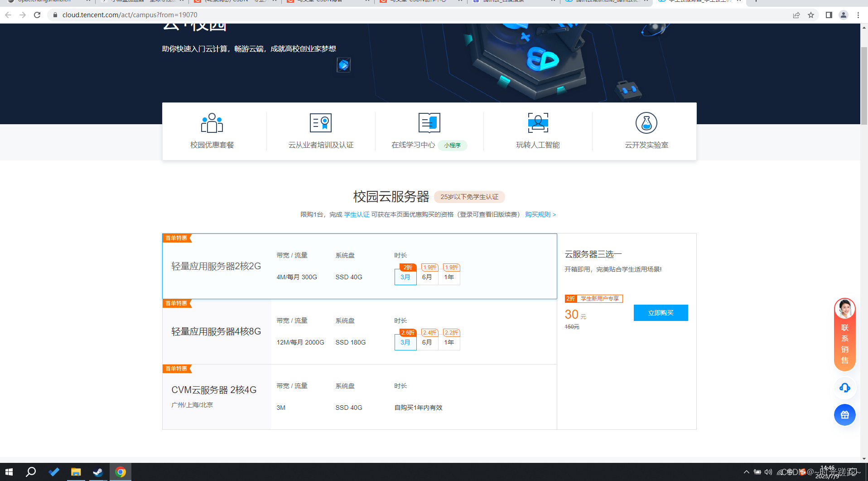Switch to Chrome on the taskbar
The image size is (868, 481).
pos(121,472)
